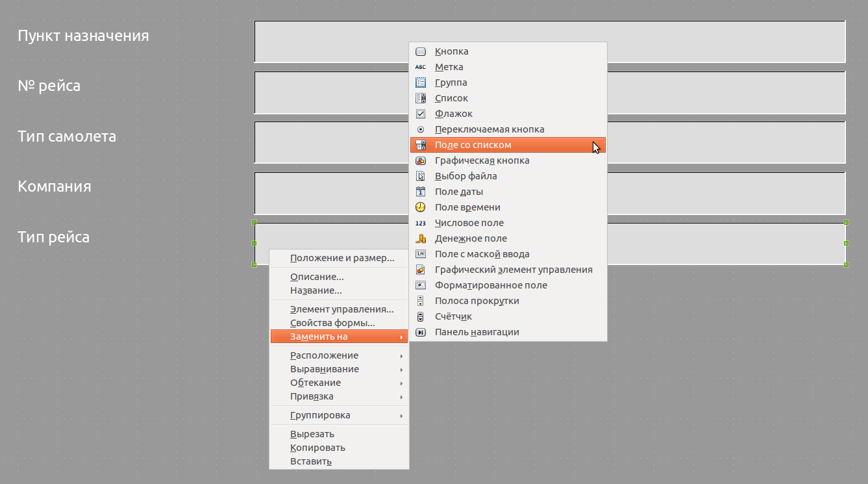The height and width of the screenshot is (484, 868).
Task: Expand the Выравнивание submenu
Action: tap(339, 369)
